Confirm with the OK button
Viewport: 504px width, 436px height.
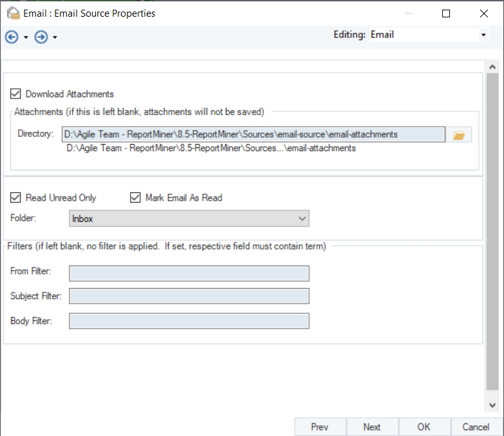click(424, 427)
